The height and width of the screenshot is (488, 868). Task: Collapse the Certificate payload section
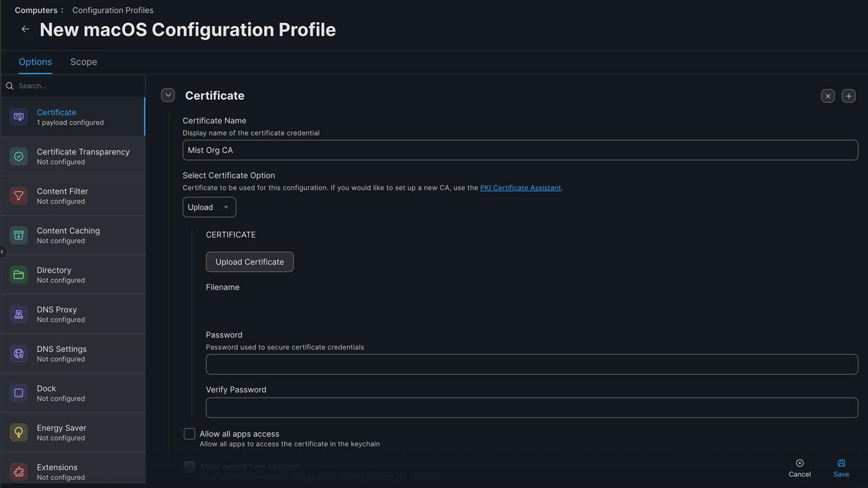click(167, 95)
